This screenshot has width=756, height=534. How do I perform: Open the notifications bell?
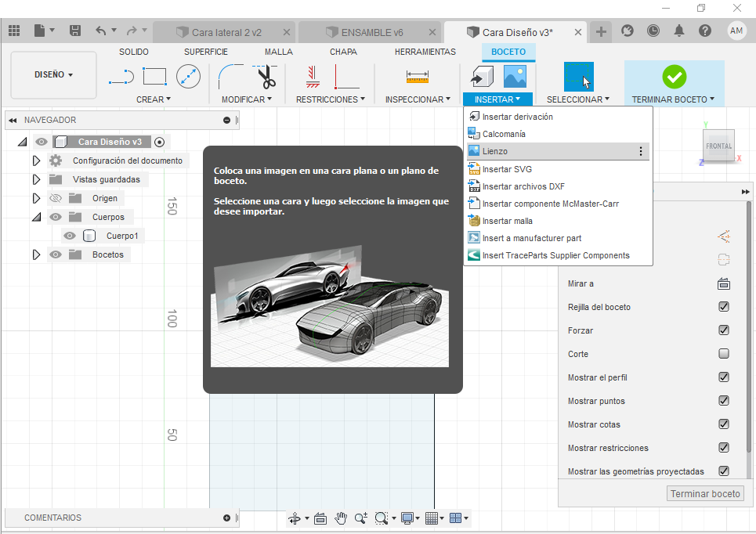[x=679, y=31]
